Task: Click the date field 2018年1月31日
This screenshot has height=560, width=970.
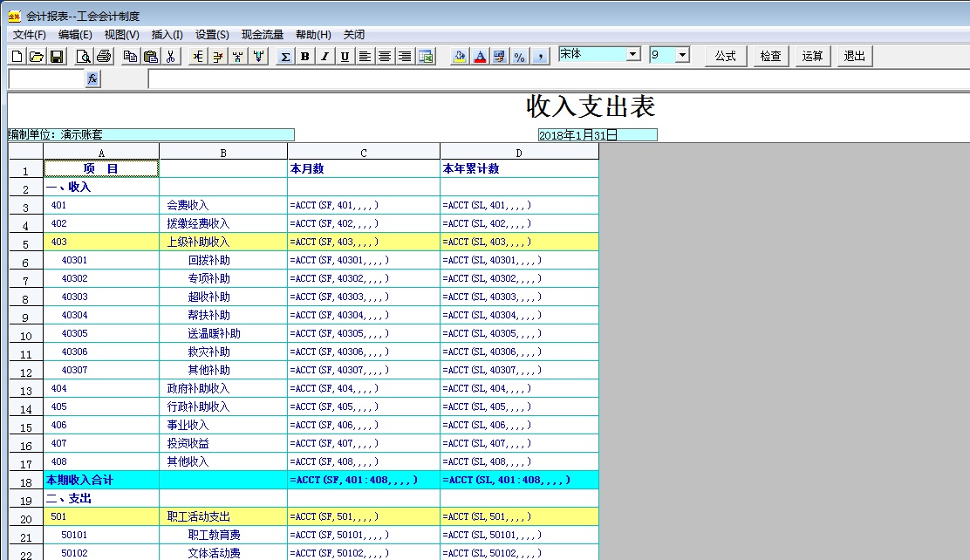Action: coord(597,135)
